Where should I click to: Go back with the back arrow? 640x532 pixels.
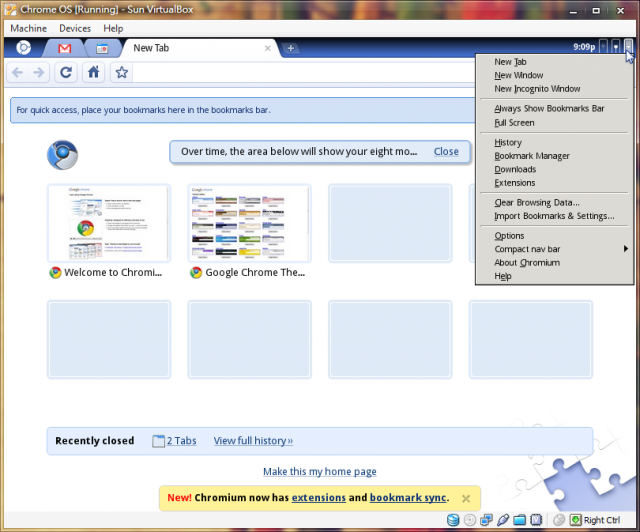18,73
